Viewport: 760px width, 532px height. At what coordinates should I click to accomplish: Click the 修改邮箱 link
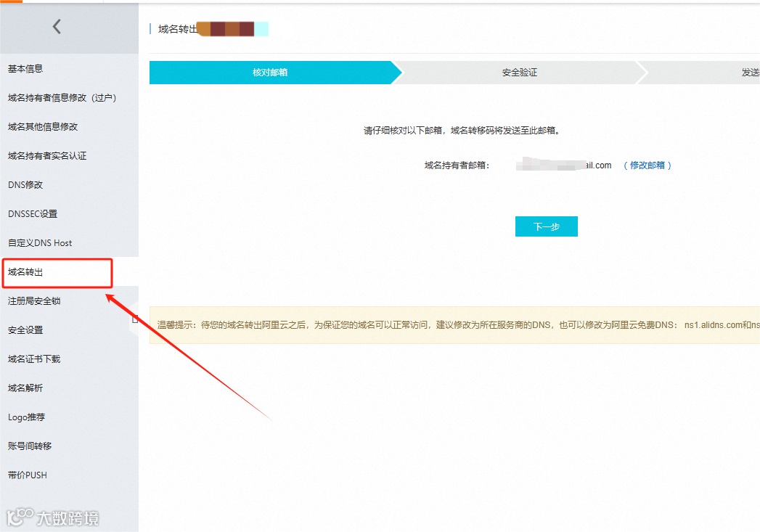(647, 165)
